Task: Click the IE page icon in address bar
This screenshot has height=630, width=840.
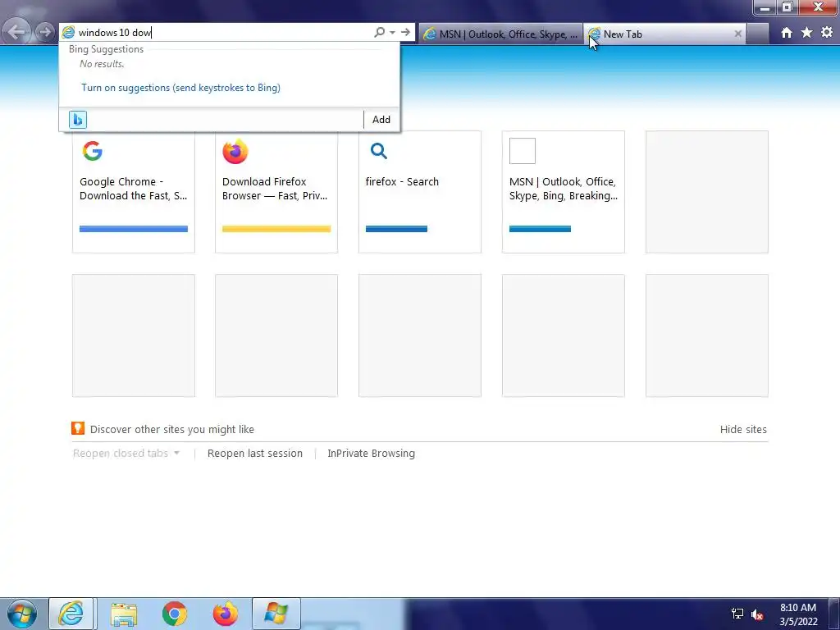Action: [68, 32]
